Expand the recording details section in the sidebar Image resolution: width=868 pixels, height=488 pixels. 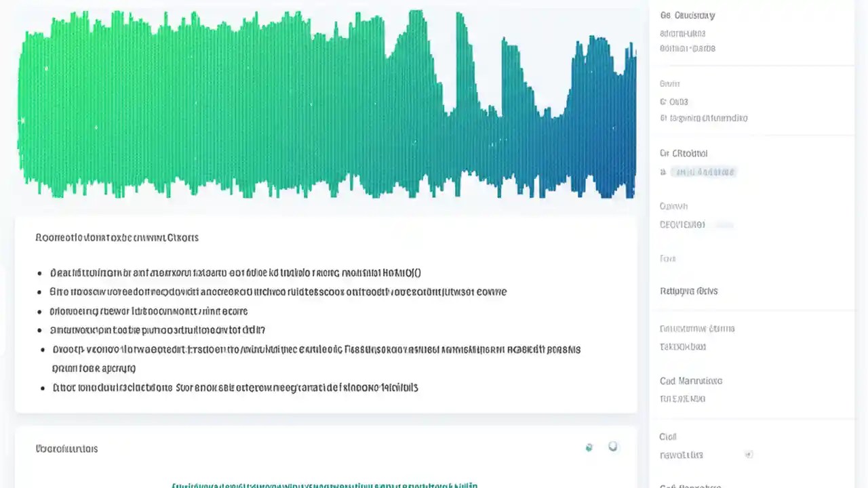pyautogui.click(x=683, y=153)
